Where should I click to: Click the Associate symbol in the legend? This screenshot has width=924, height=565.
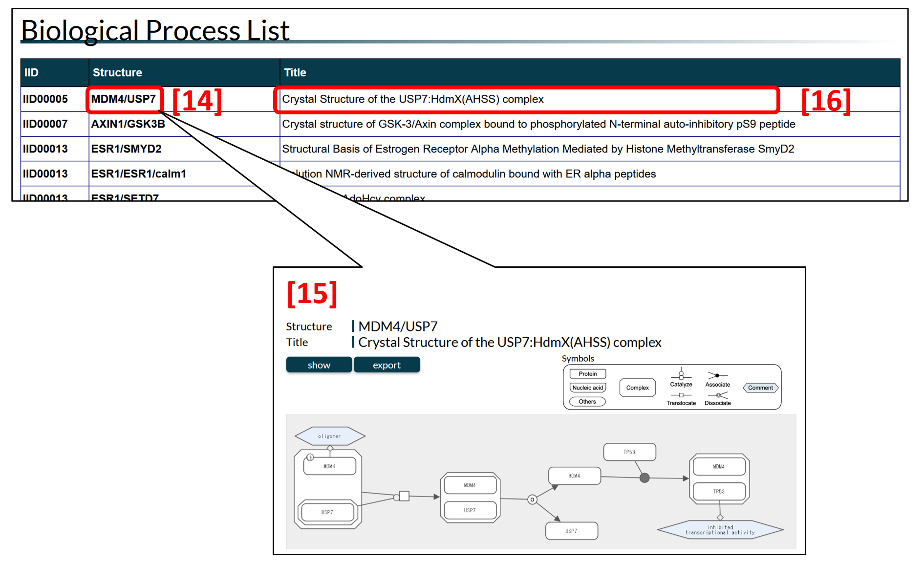click(x=717, y=379)
